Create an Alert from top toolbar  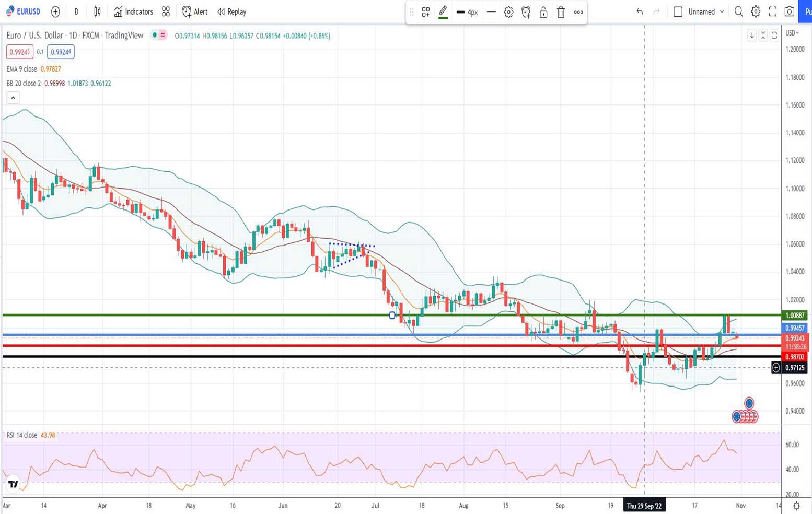point(195,11)
